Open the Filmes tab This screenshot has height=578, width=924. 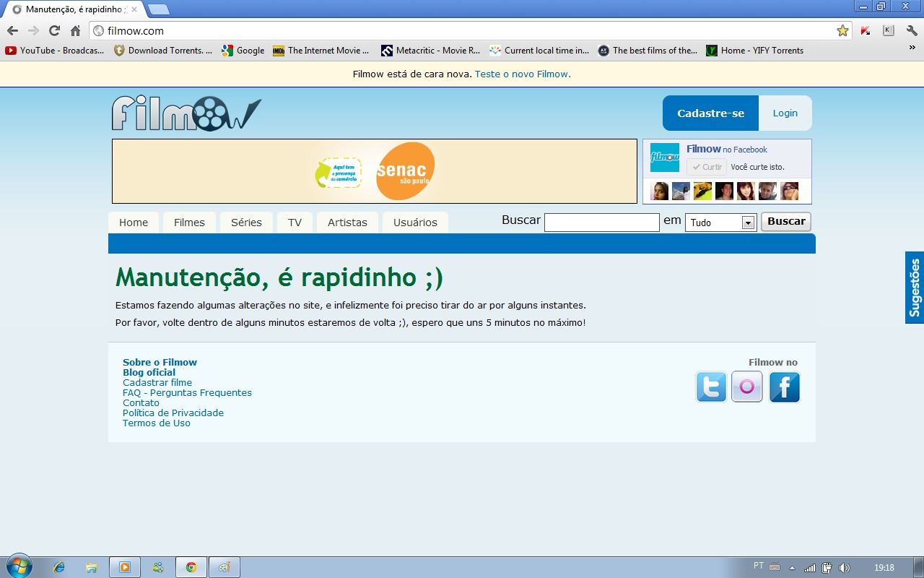coord(189,223)
